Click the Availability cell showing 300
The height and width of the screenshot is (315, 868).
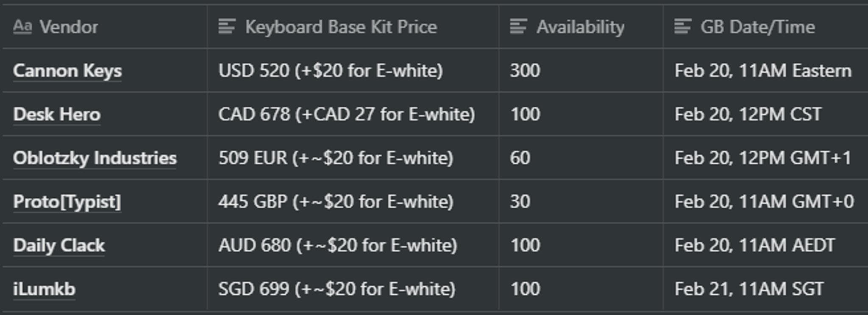525,71
